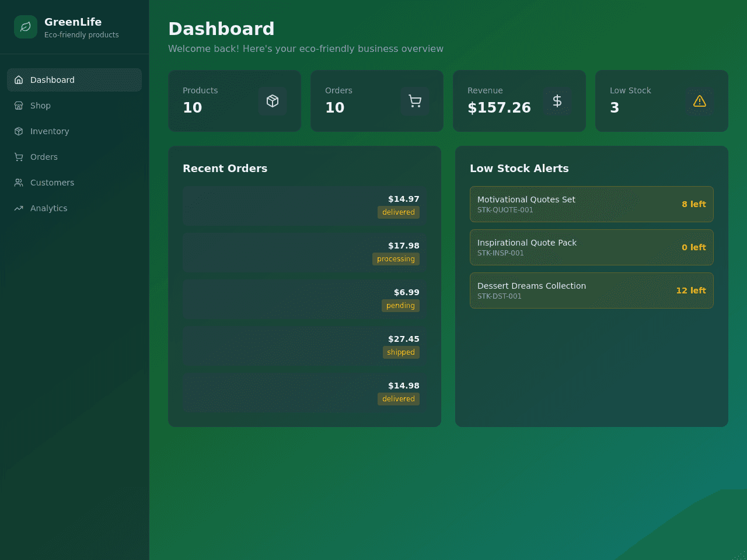
Task: Click the Low Stock warning triangle icon
Action: click(x=700, y=101)
